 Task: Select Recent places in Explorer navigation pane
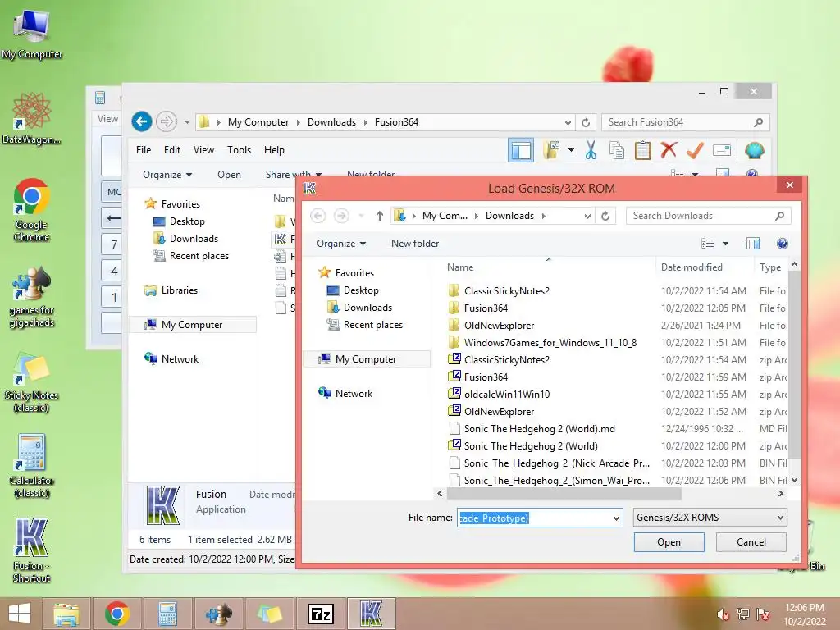(x=199, y=256)
